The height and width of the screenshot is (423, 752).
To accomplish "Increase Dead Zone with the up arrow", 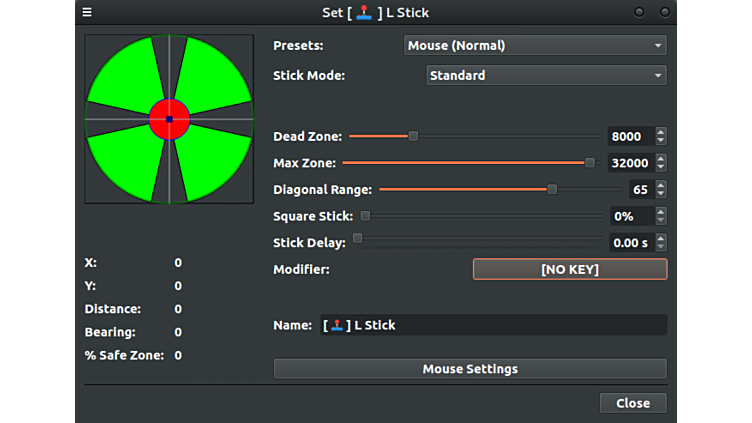I will tap(661, 132).
